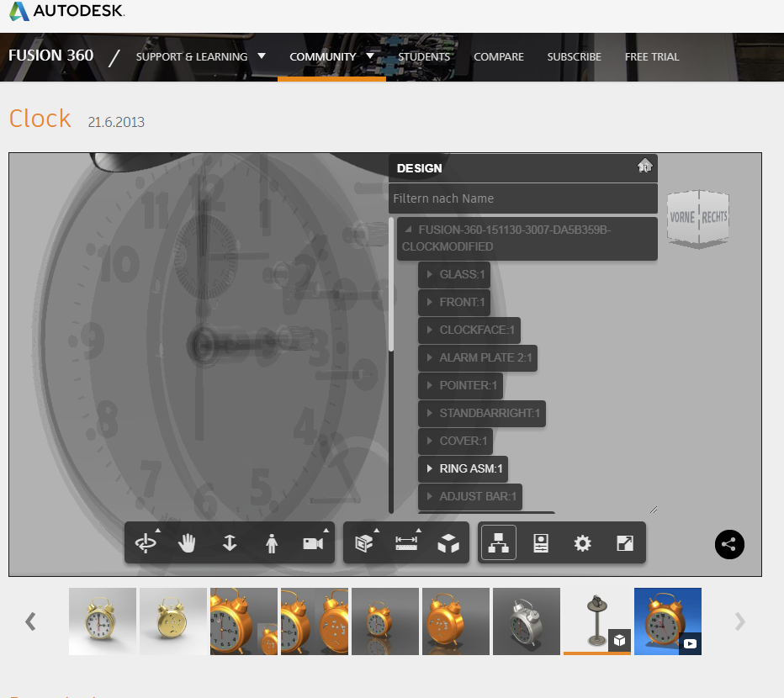Open the gold clock back-view thumbnail
This screenshot has width=784, height=698.
(173, 621)
